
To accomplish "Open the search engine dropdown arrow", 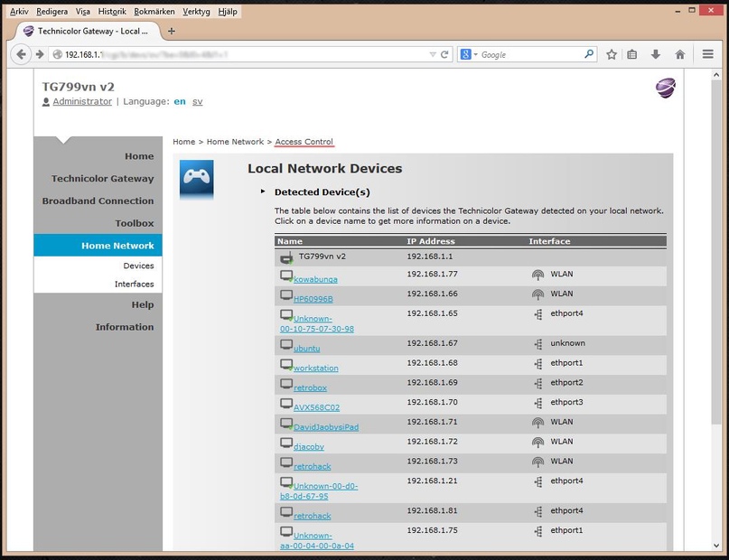I will tap(476, 54).
